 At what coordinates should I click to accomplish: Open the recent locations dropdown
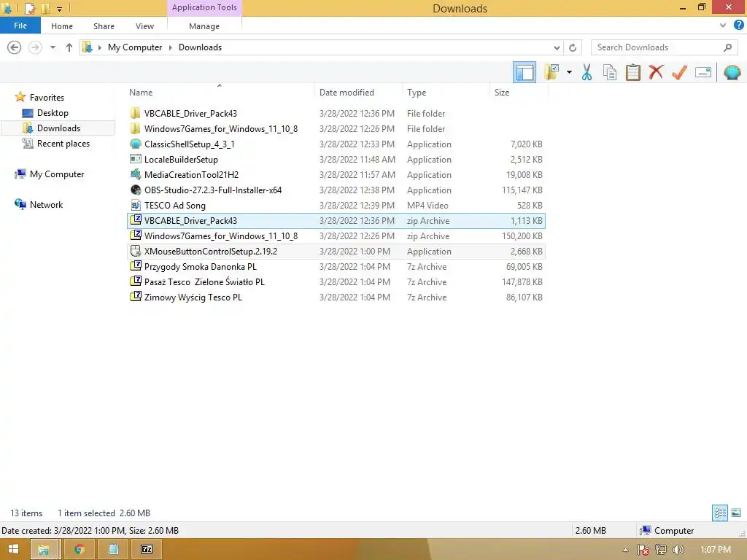53,47
